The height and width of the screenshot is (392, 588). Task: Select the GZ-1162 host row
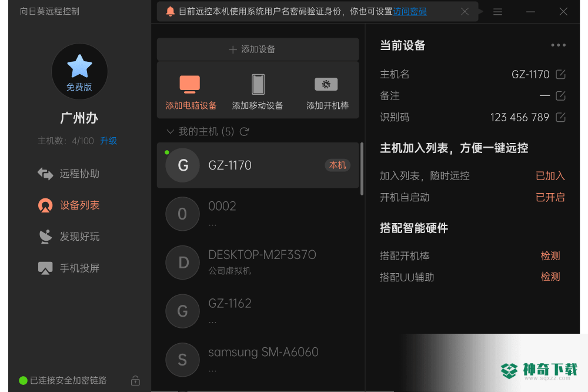click(258, 311)
